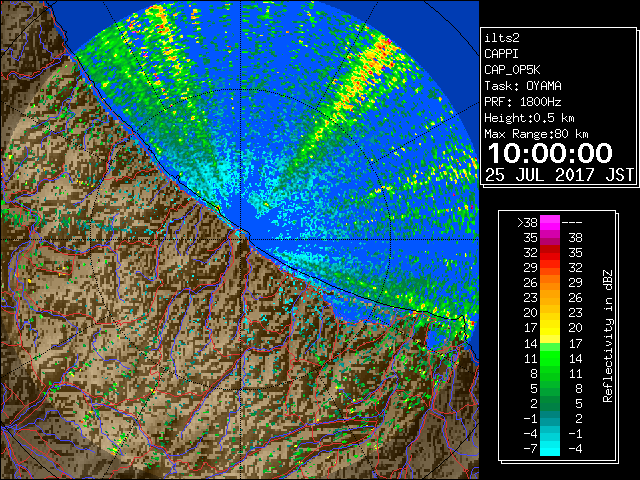The height and width of the screenshot is (480, 640).
Task: Click the 'Height:0.5 km' entry
Action: (x=529, y=118)
